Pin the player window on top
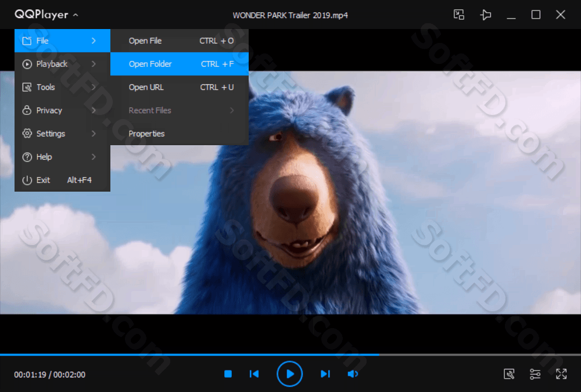Viewport: 581px width, 392px height. pyautogui.click(x=485, y=15)
